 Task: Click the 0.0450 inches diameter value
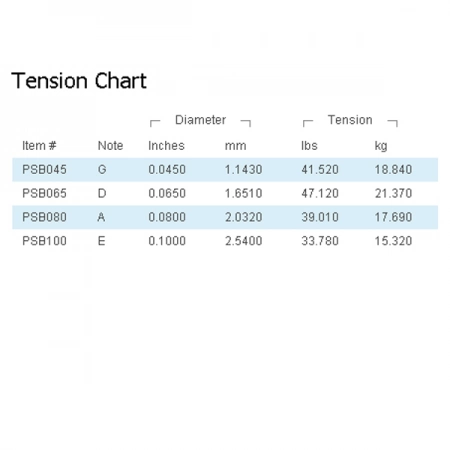(x=167, y=170)
